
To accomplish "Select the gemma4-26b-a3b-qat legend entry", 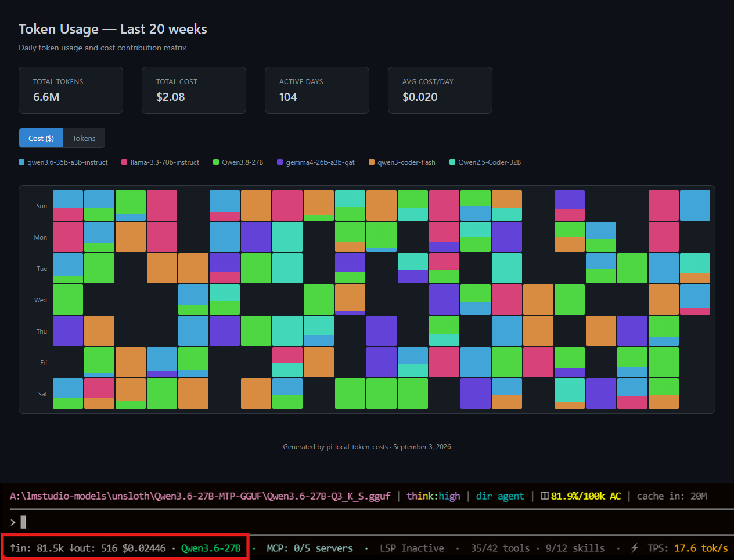I will [316, 162].
